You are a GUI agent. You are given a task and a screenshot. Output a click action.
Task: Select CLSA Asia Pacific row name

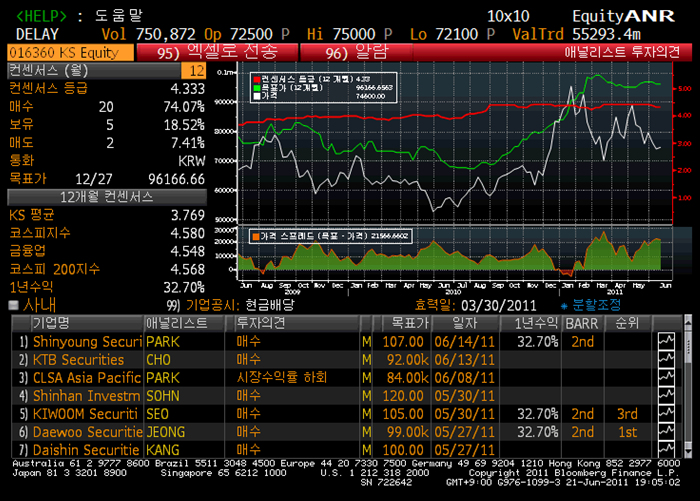pos(87,378)
